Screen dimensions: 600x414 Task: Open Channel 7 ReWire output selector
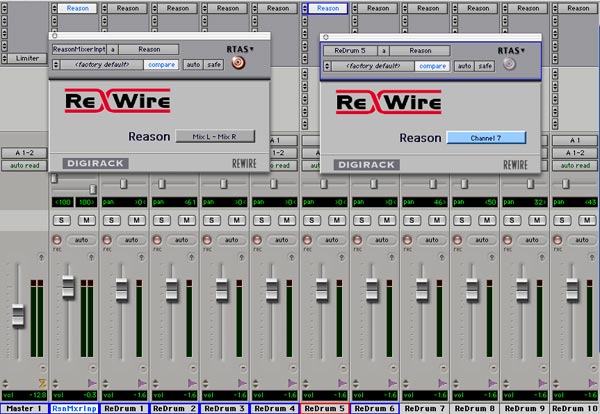[x=486, y=138]
